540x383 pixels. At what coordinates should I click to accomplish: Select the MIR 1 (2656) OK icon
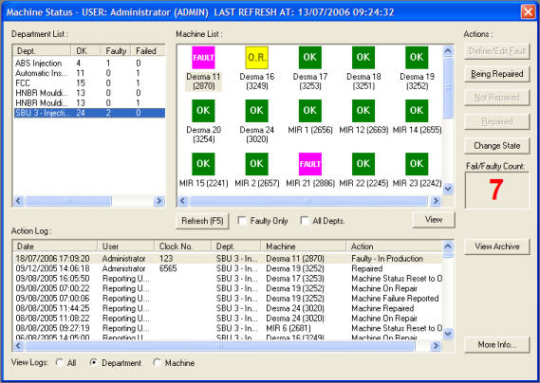[310, 111]
